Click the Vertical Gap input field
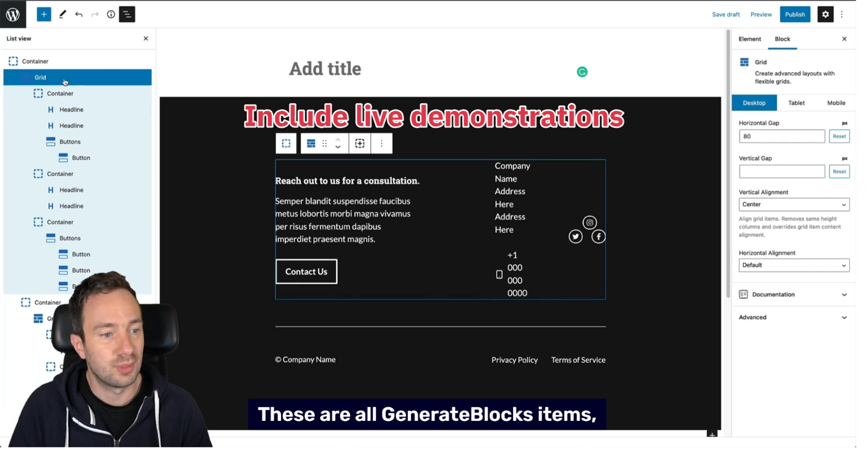The height and width of the screenshot is (449, 868). click(781, 172)
